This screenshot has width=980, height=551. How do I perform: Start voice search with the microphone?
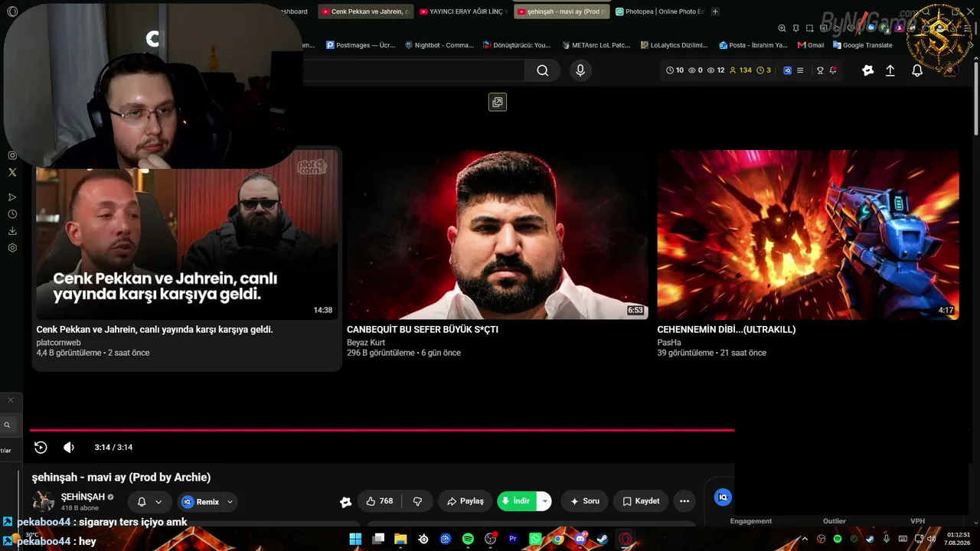[580, 70]
